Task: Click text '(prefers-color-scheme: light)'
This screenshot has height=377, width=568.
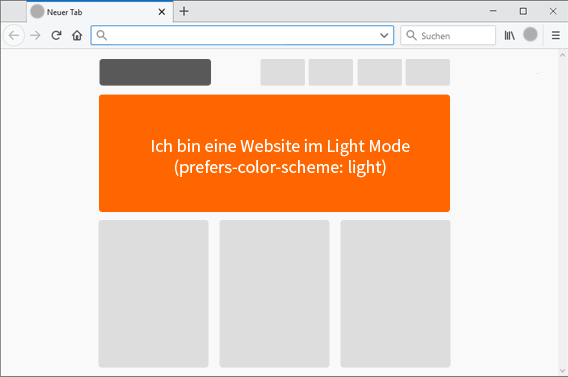Action: tap(280, 167)
